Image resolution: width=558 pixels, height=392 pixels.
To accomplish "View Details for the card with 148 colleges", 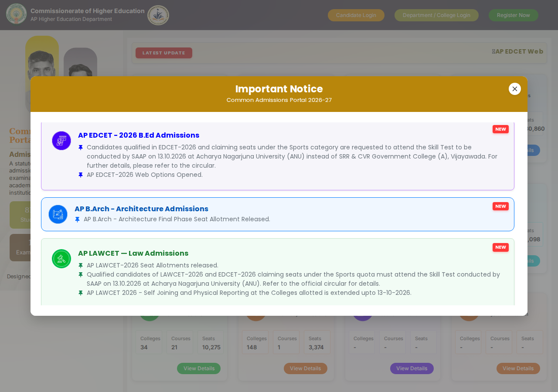I will coord(306,368).
